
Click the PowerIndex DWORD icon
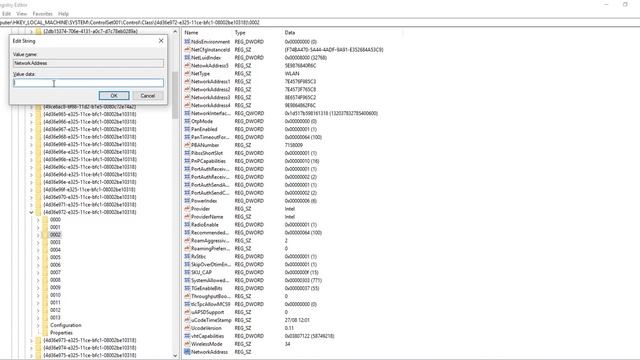[x=187, y=201]
